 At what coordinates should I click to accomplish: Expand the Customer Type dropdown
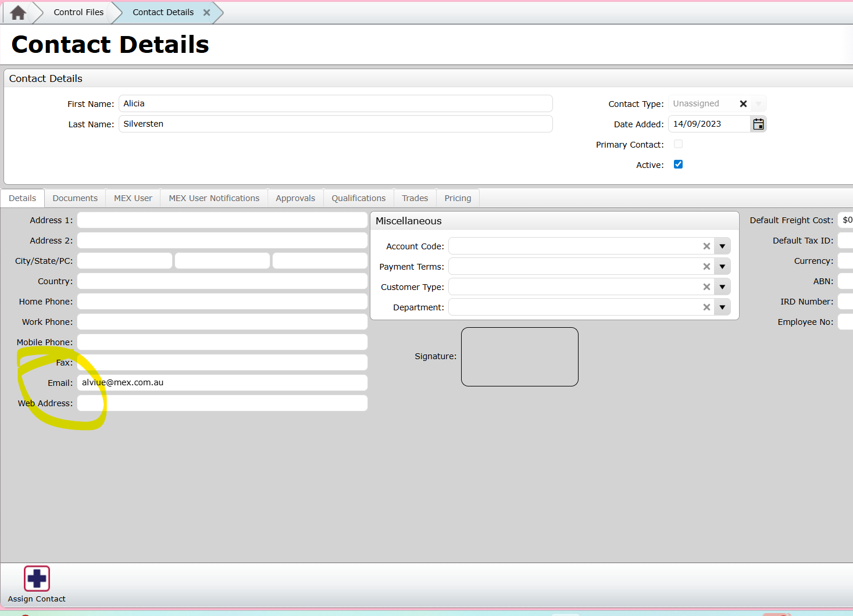(722, 287)
